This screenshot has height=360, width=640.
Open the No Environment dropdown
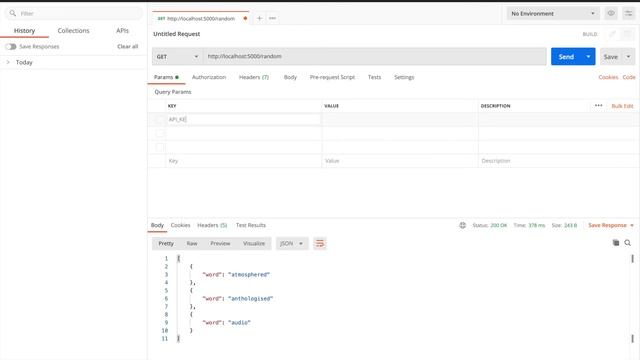(553, 13)
